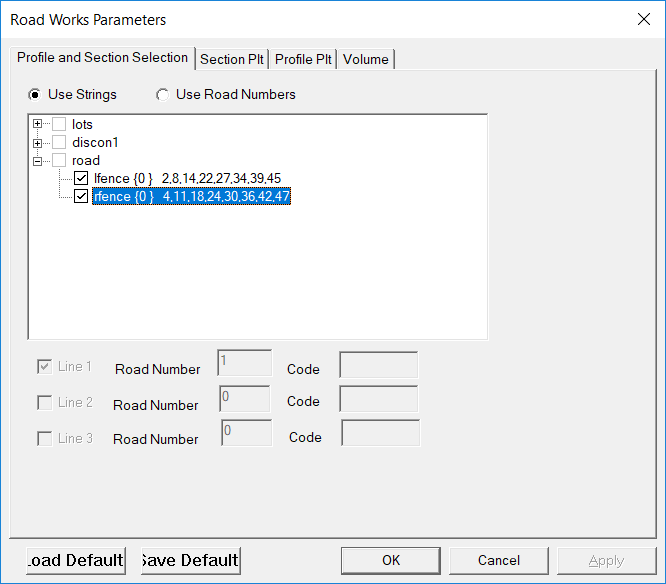This screenshot has width=666, height=584.
Task: Uncheck the rfence string checkbox
Action: [x=81, y=197]
